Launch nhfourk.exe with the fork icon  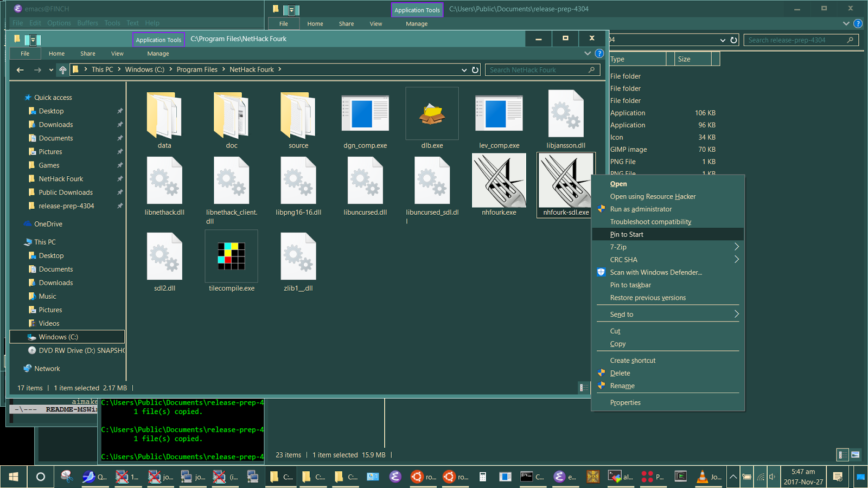click(498, 180)
